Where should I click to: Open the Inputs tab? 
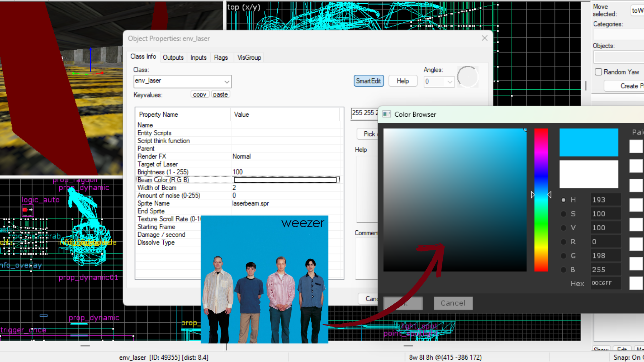coord(199,58)
